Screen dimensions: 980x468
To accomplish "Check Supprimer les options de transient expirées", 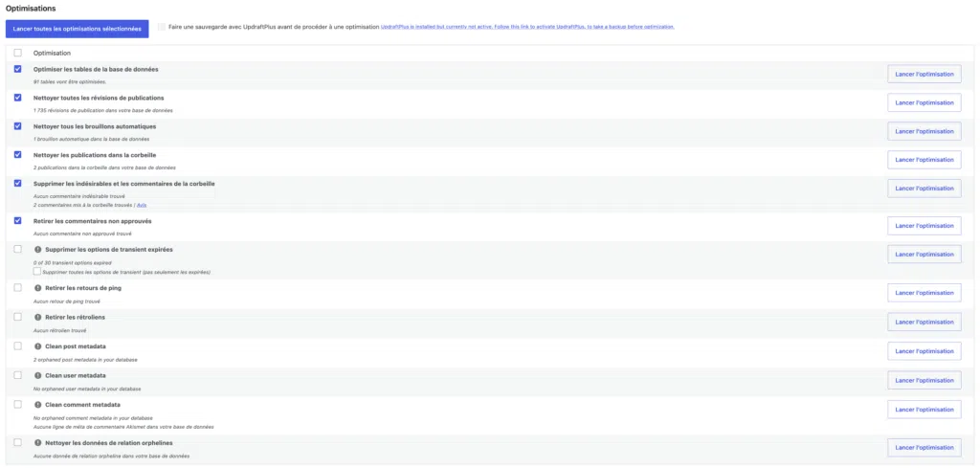I will (17, 249).
